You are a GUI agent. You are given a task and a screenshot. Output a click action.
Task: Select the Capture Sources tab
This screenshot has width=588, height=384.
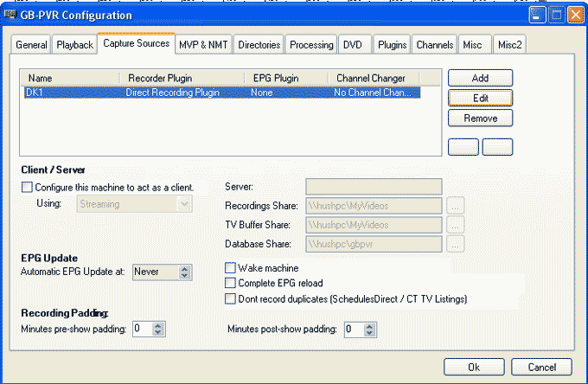(x=136, y=43)
